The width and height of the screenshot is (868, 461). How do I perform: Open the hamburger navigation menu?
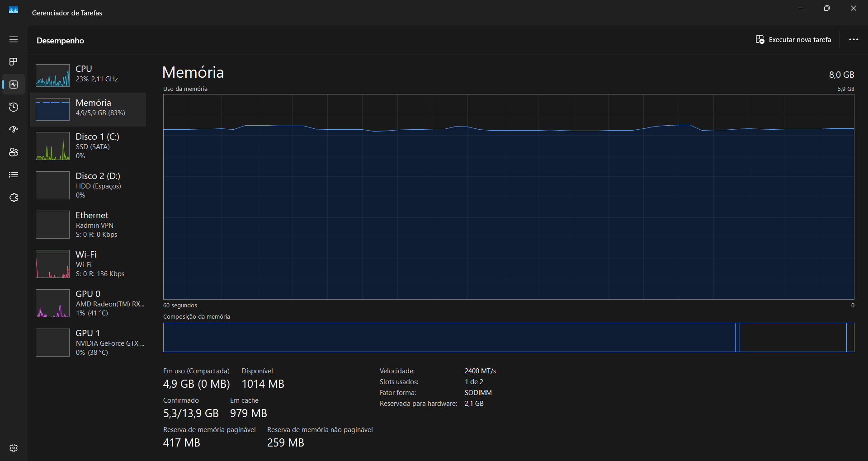14,39
